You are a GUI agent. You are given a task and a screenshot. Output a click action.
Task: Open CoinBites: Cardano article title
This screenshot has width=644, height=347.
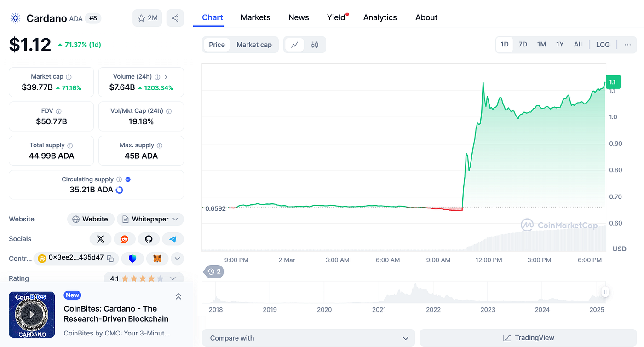click(x=116, y=314)
